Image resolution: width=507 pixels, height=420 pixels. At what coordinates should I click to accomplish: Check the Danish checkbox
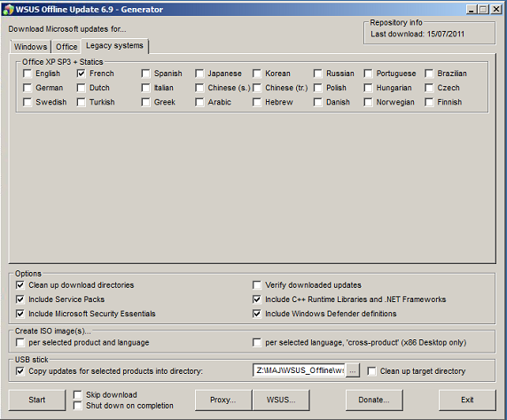coord(318,102)
